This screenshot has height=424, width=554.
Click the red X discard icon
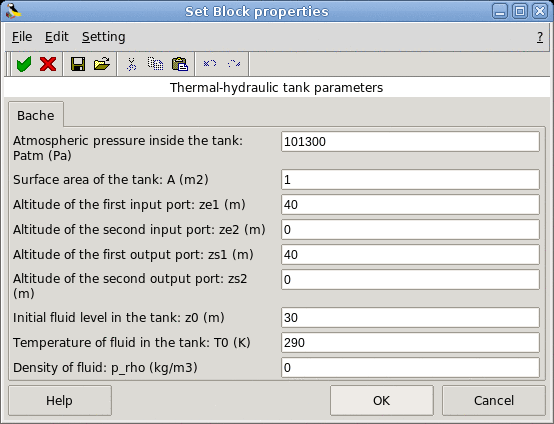pos(48,64)
